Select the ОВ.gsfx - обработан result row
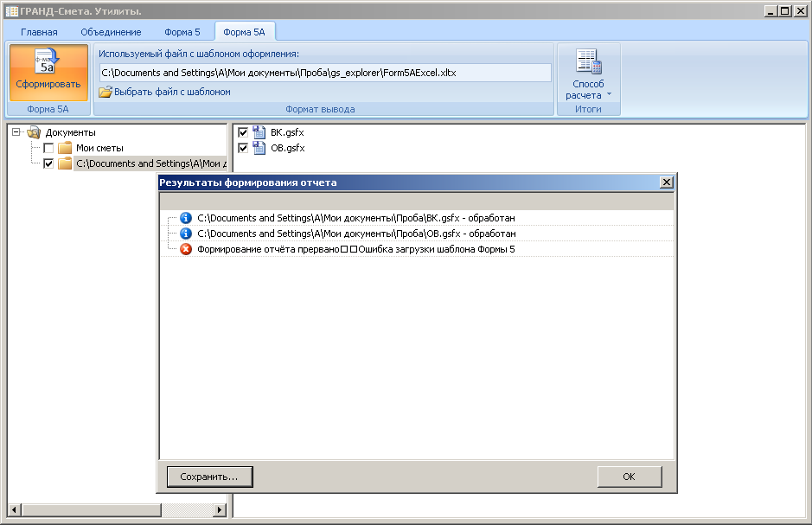This screenshot has height=525, width=812. click(356, 234)
